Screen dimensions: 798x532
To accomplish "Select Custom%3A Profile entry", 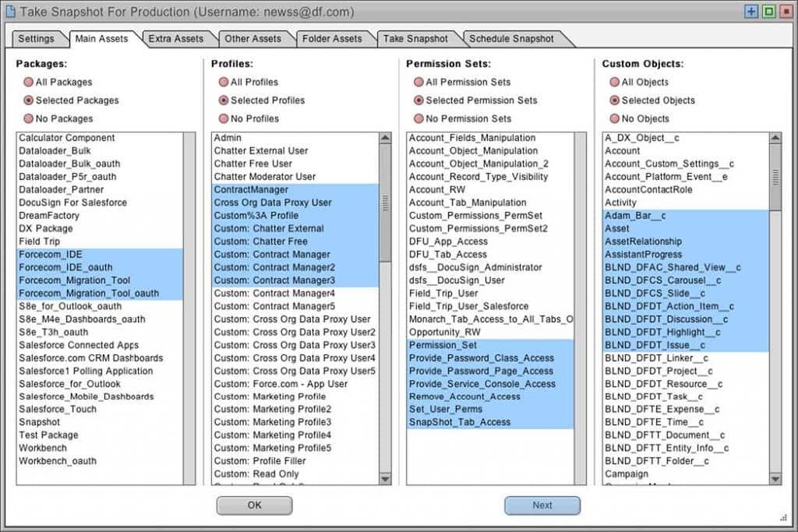I will tap(295, 215).
